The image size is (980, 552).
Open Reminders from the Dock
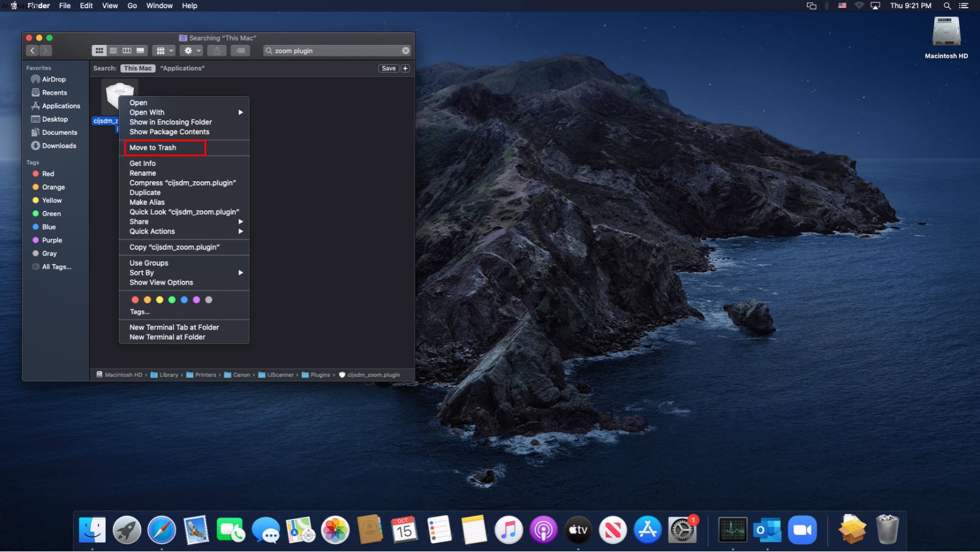(x=439, y=530)
